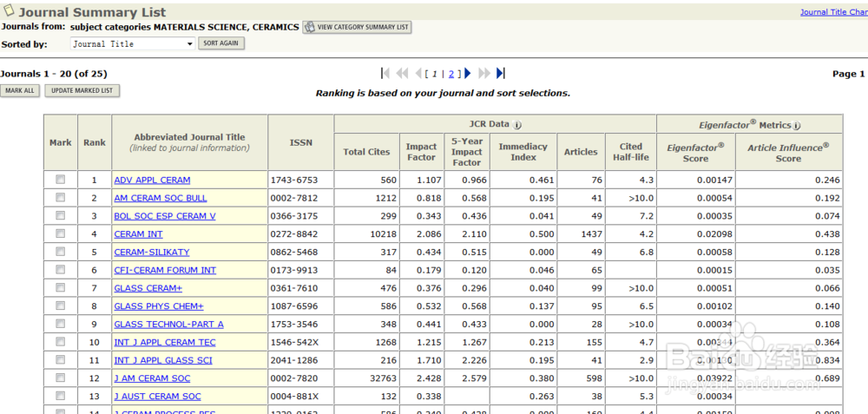Click the Total Cites column header
Screen dimensions: 868x414
coord(366,152)
